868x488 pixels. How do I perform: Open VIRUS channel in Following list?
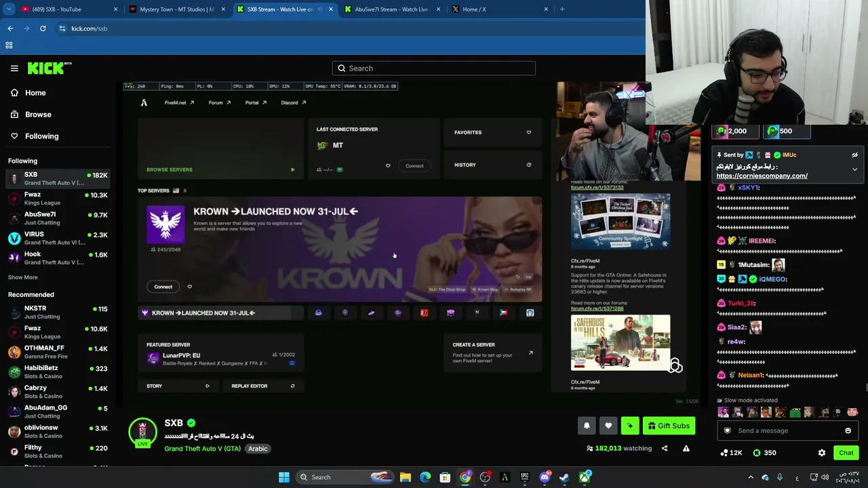tap(58, 238)
